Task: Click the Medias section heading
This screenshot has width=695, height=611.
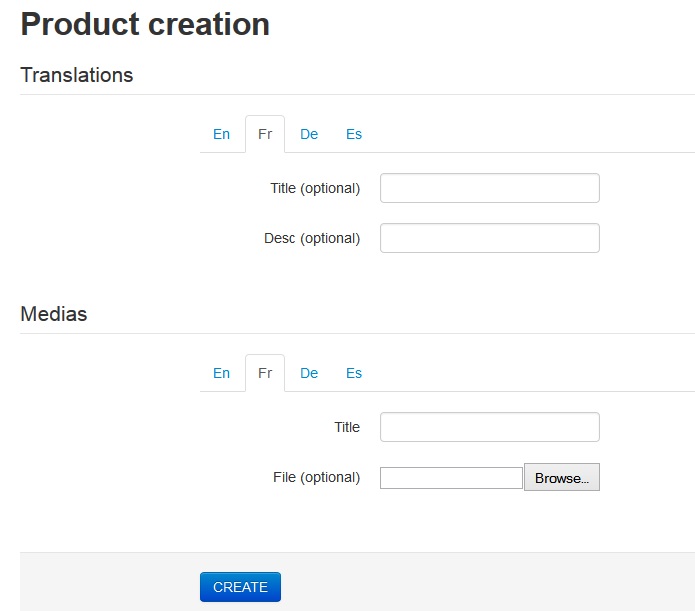Action: pos(54,314)
